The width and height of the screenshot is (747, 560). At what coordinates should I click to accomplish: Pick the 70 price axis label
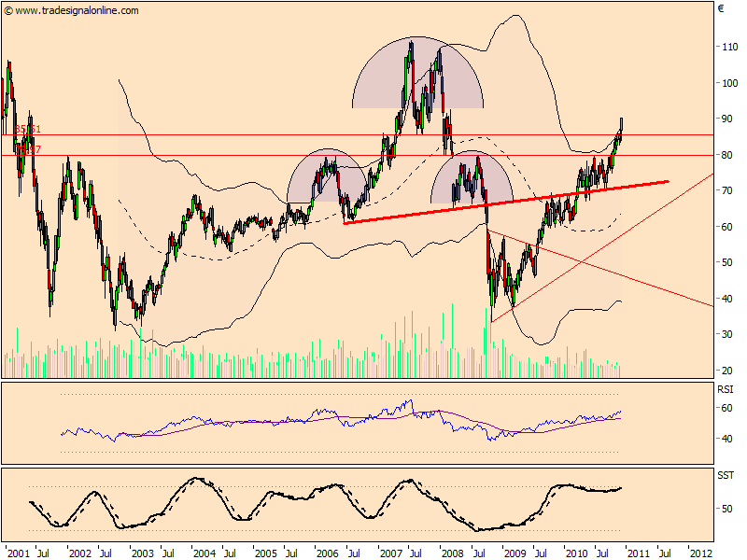click(727, 191)
